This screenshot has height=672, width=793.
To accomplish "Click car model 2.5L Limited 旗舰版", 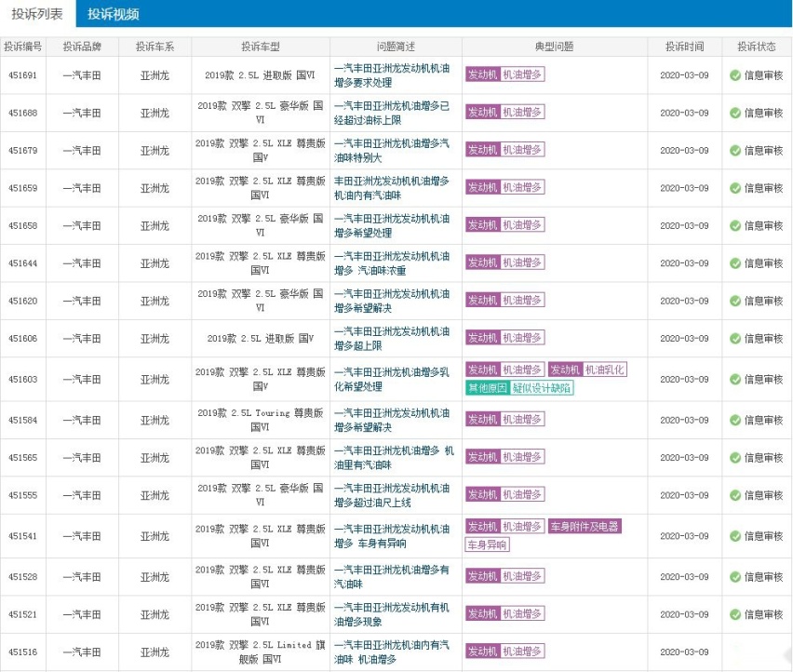I will (x=261, y=652).
